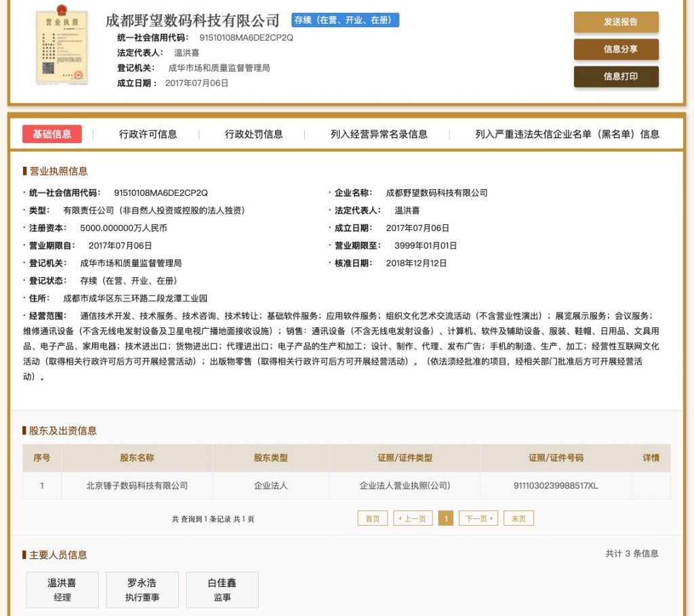
Task: Click the 上一页 previous page button
Action: [412, 518]
